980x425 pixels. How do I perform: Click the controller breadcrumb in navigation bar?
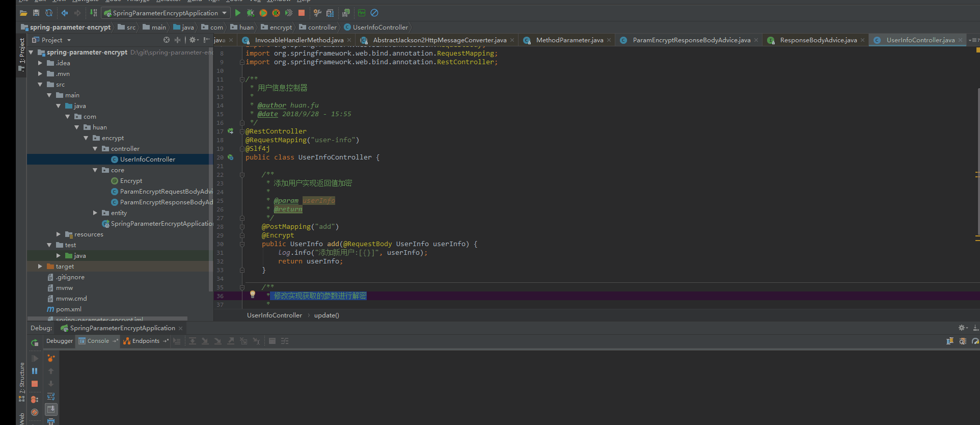coord(322,28)
